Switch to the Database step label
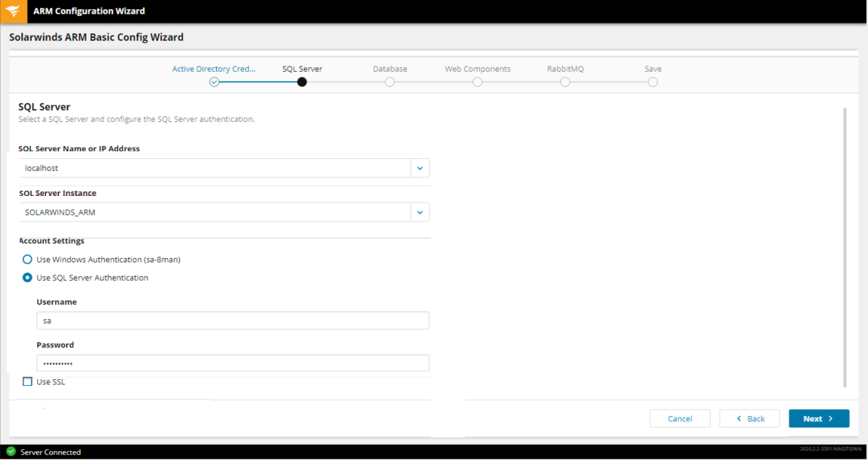The image size is (868, 460). 389,69
